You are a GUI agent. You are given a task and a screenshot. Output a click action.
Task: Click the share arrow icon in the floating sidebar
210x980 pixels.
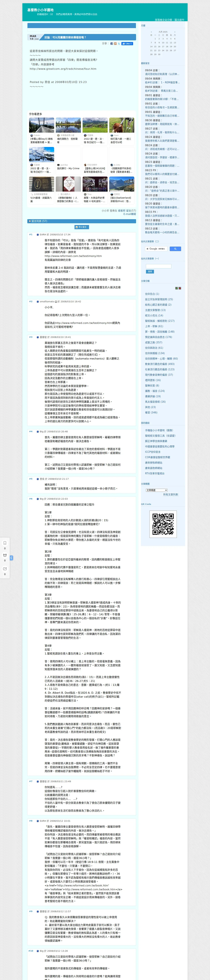[5, 569]
